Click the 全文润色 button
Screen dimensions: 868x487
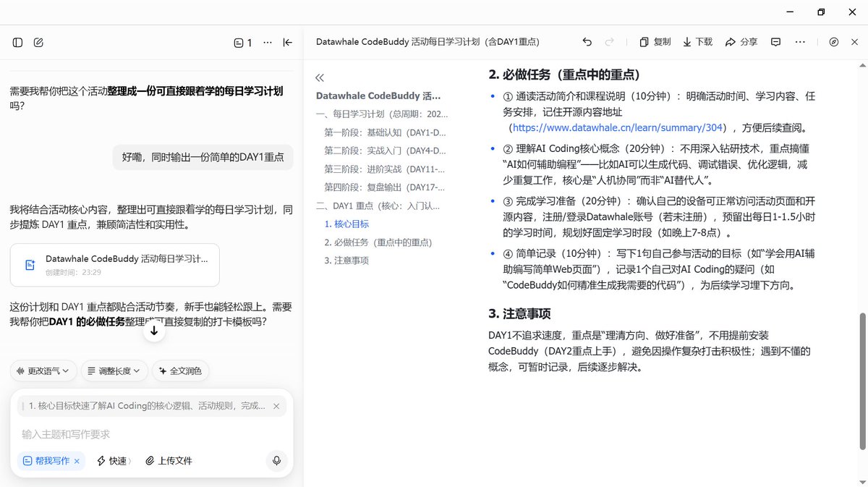point(181,371)
